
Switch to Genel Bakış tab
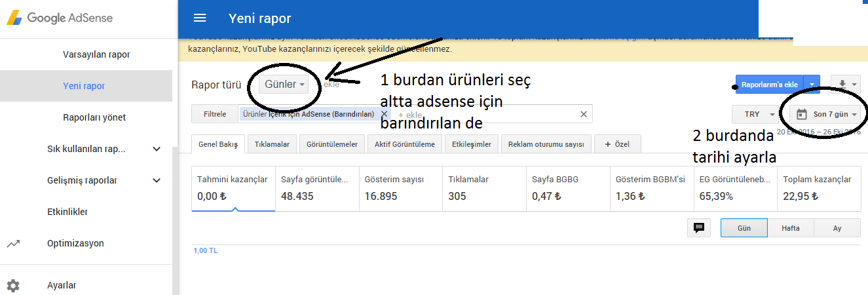219,144
